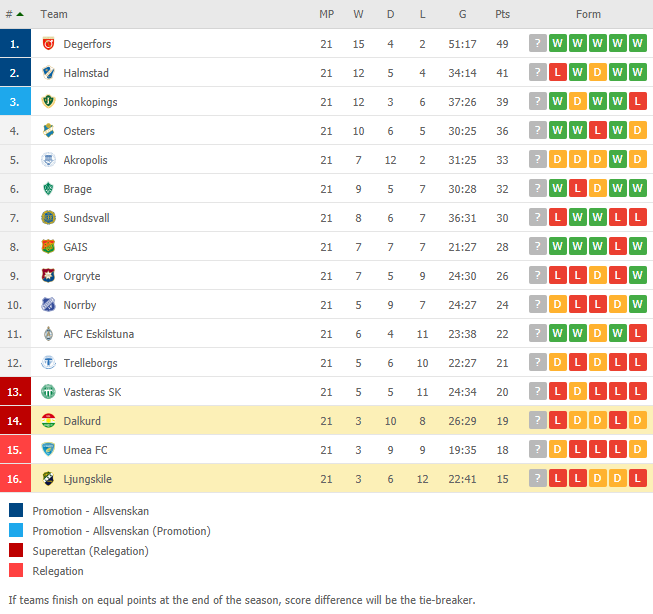Click the GAIS striped shield logo
The width and height of the screenshot is (653, 614).
[48, 247]
